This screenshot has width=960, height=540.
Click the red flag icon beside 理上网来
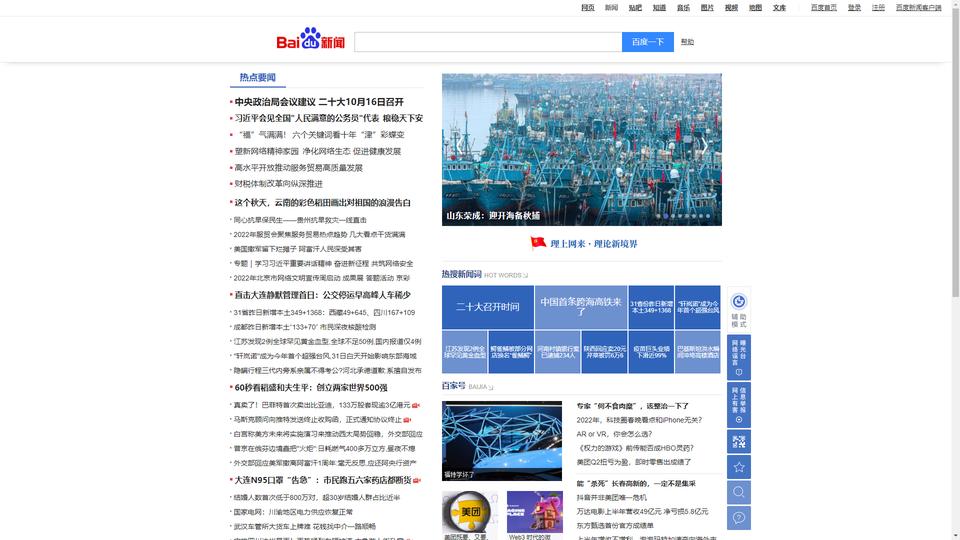(538, 243)
